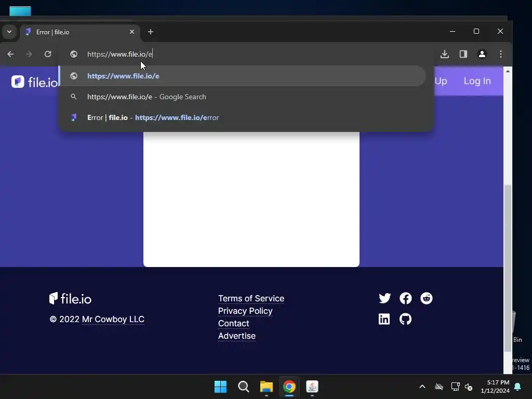
Task: Reload the page with the refresh icon
Action: 48,54
